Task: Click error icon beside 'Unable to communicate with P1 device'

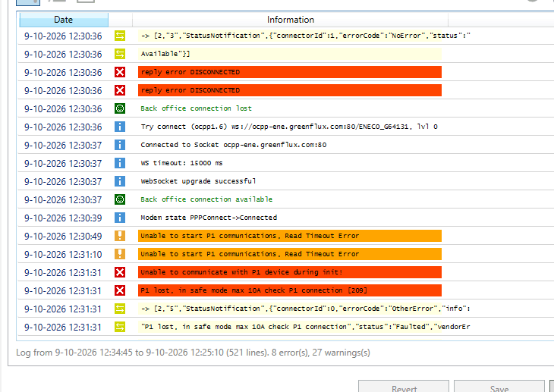Action: [x=120, y=272]
